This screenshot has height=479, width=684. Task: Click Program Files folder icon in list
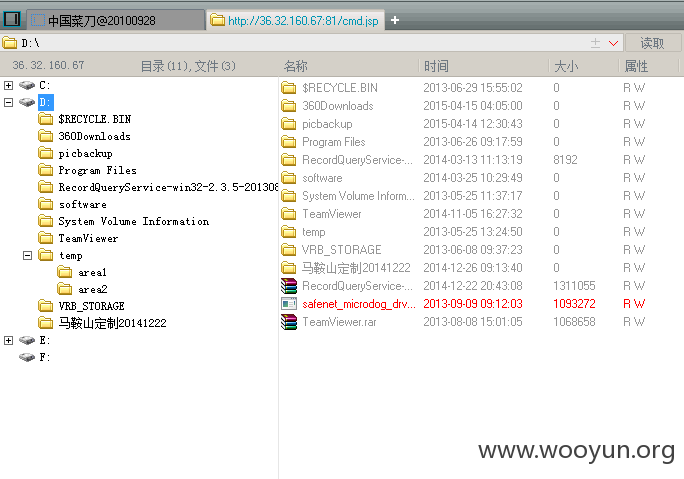[289, 142]
